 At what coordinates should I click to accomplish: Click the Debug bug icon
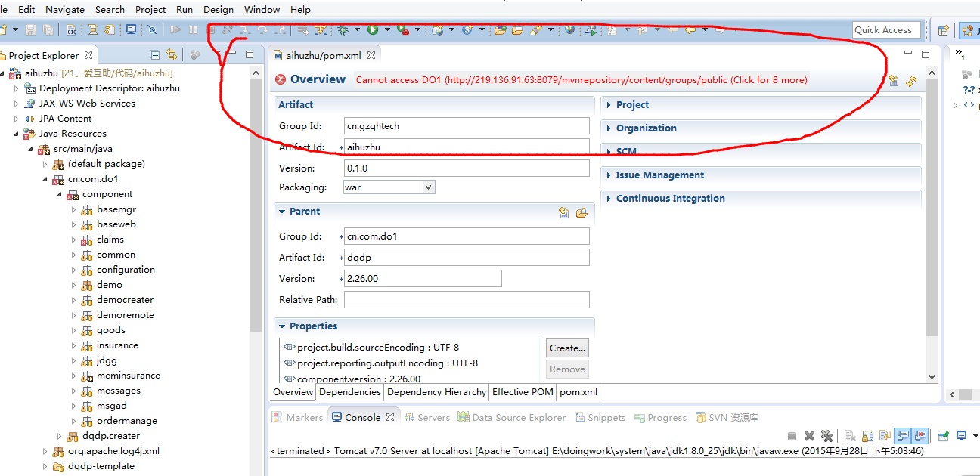pyautogui.click(x=343, y=30)
